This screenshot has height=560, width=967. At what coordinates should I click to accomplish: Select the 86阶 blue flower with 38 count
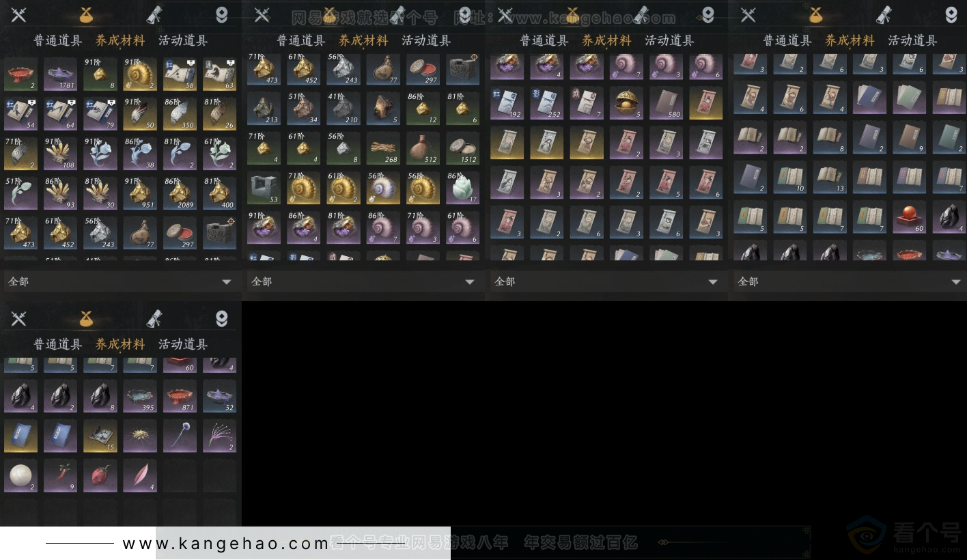pos(140,154)
